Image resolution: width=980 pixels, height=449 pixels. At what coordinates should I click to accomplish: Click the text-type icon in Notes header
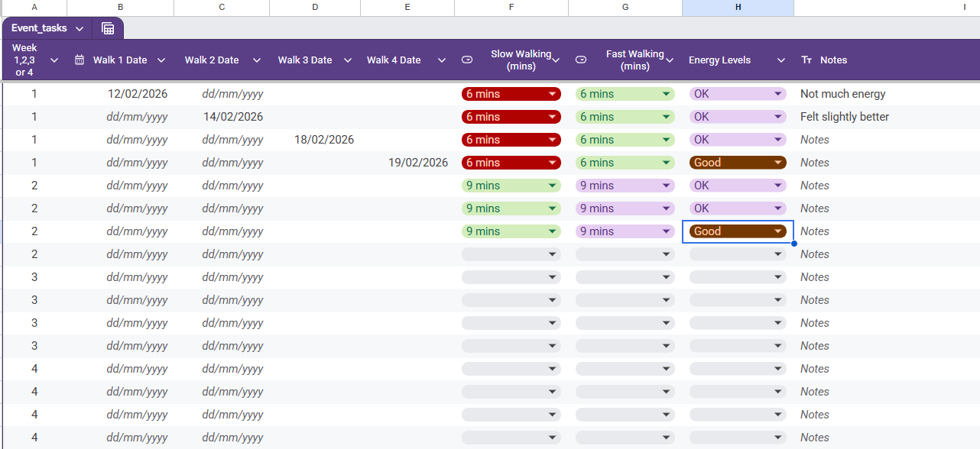(806, 60)
